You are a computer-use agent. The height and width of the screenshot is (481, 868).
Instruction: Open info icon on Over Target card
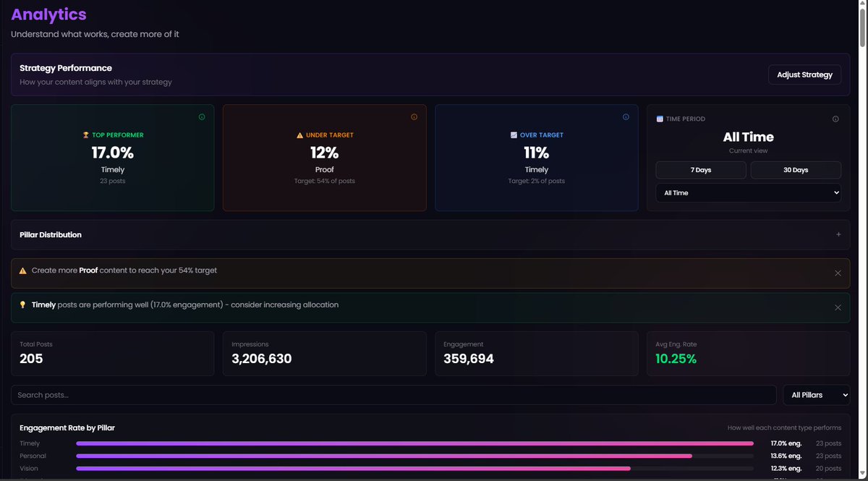(x=626, y=117)
